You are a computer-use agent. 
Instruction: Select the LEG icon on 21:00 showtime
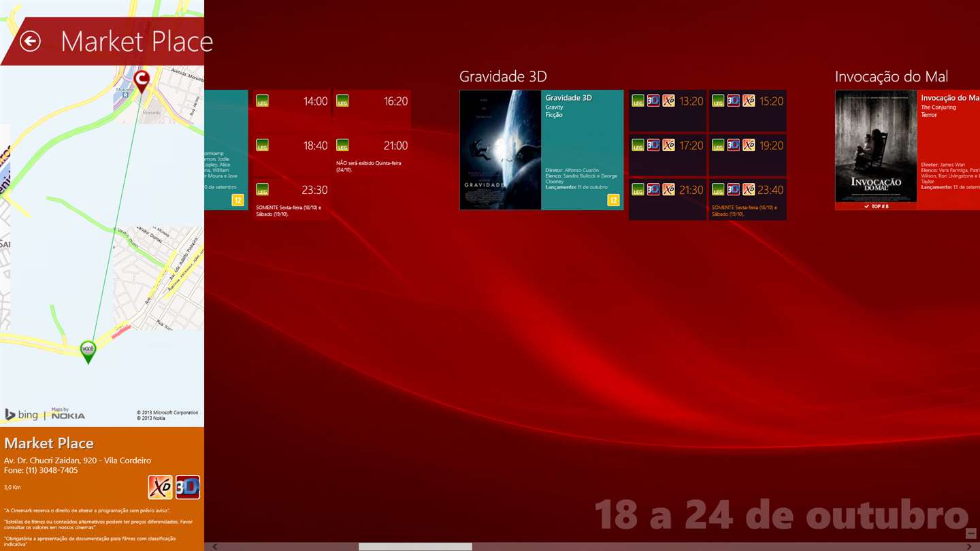tap(342, 145)
